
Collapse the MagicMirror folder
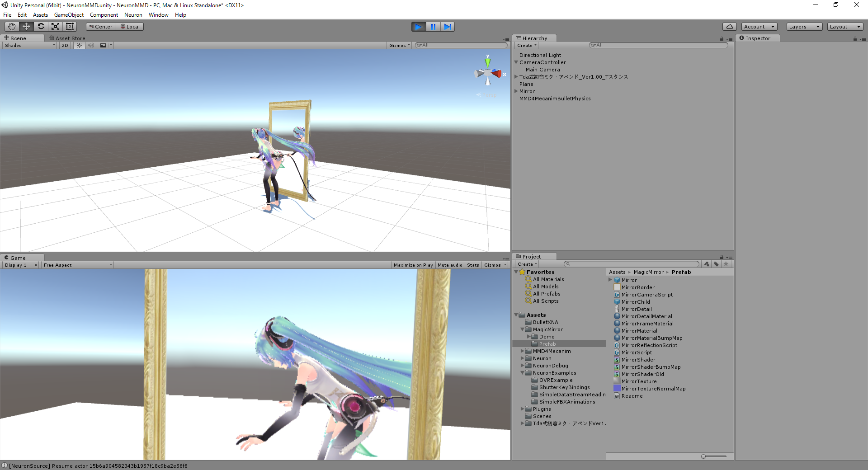pos(523,329)
